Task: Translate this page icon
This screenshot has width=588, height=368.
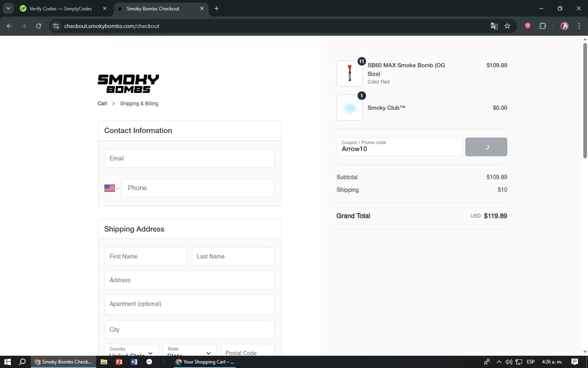Action: click(494, 26)
